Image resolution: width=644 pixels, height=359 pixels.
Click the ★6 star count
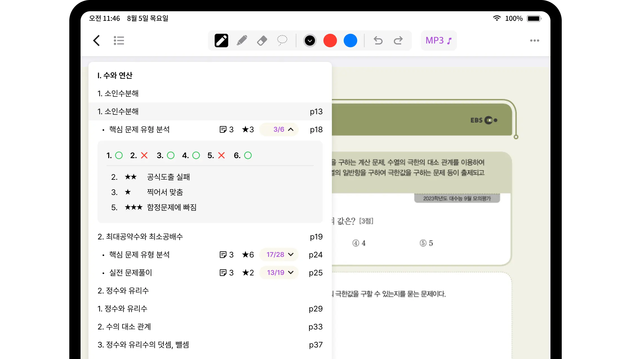coord(248,255)
